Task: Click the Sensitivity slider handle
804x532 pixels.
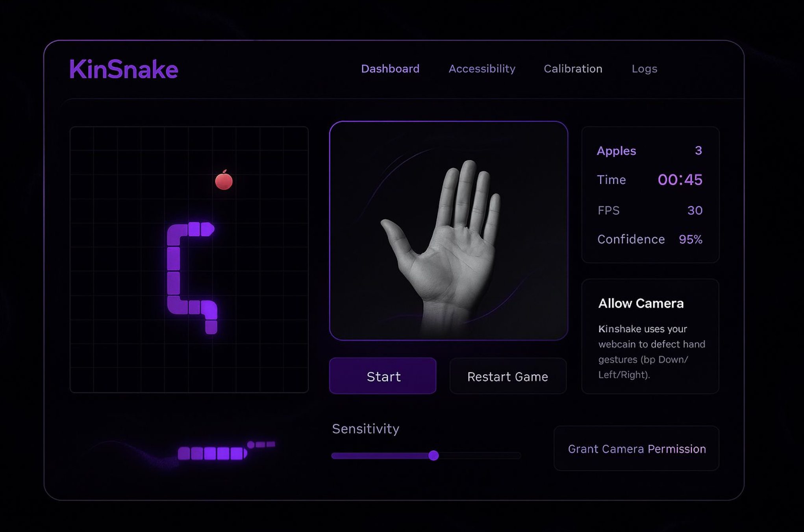Action: 433,456
